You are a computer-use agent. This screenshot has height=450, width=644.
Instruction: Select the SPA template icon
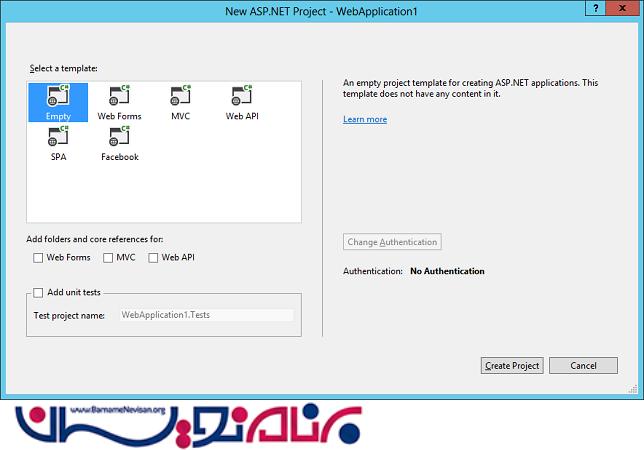(58, 143)
